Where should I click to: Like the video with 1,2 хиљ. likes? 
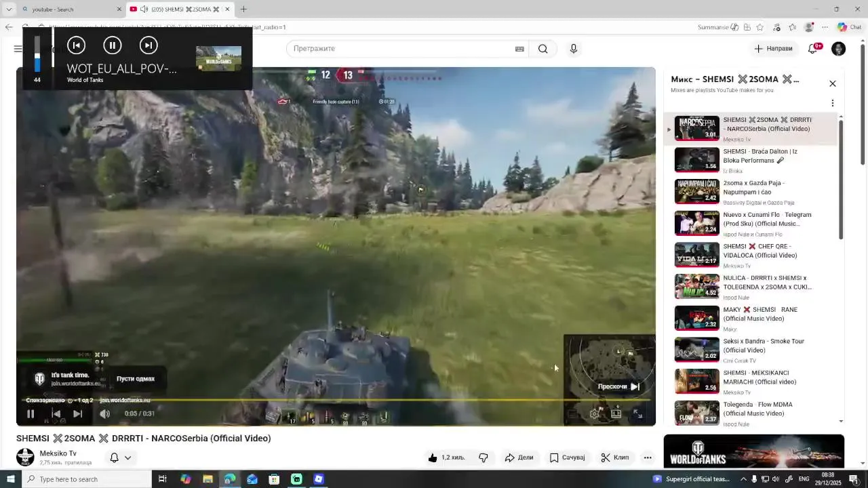click(446, 457)
